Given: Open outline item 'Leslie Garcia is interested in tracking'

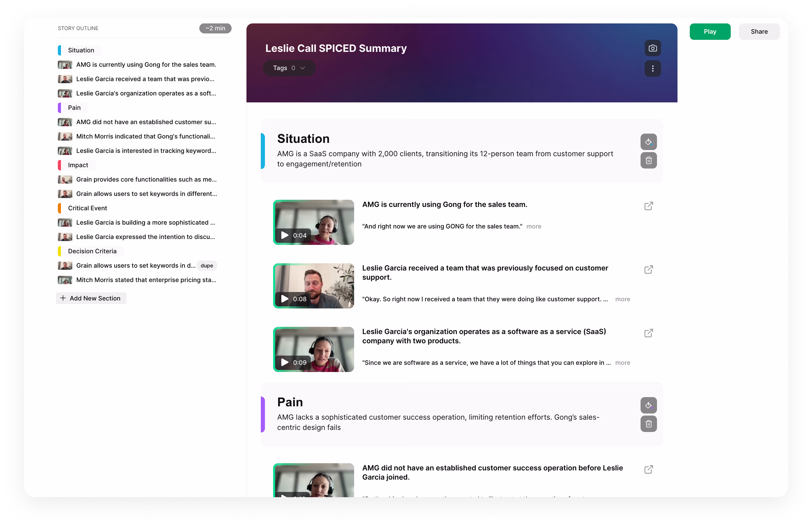Looking at the screenshot, I should pos(137,151).
